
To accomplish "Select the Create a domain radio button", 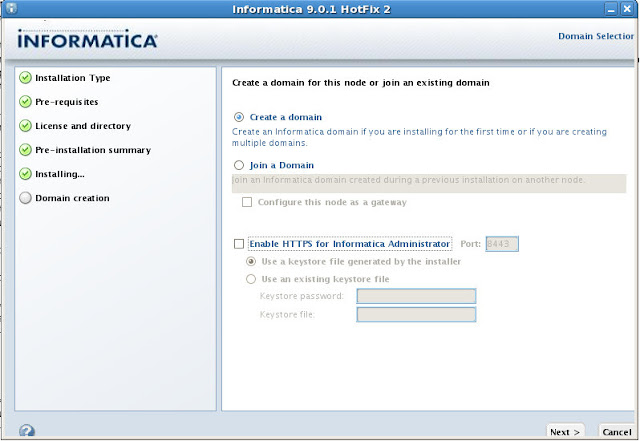I will pyautogui.click(x=239, y=117).
